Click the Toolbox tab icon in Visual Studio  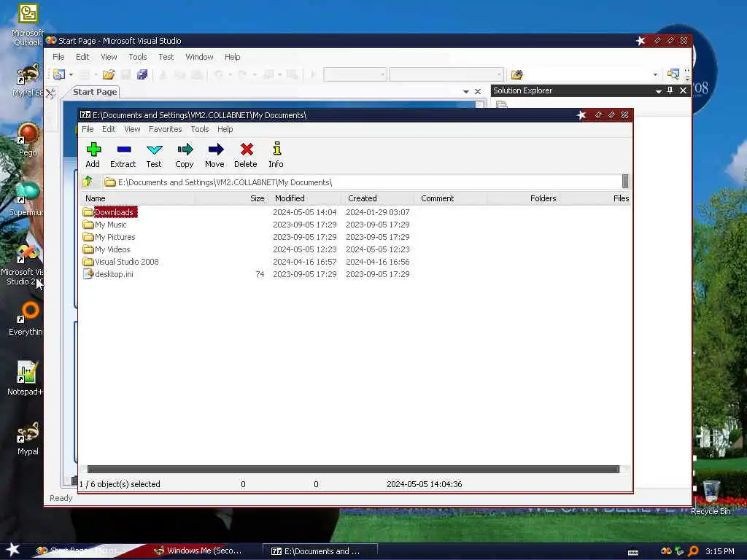point(50,93)
